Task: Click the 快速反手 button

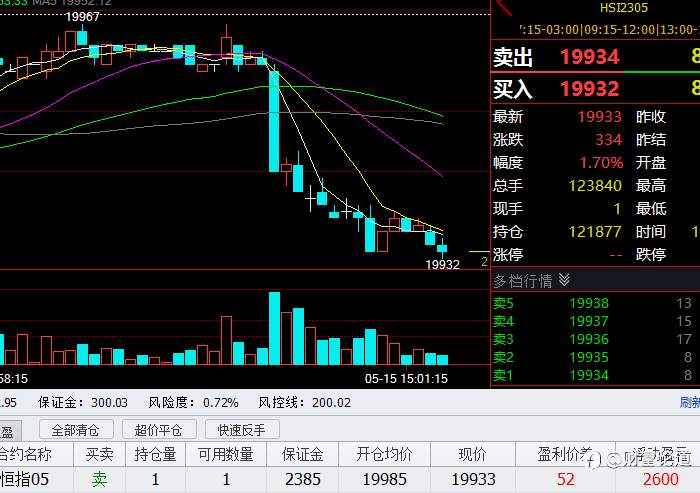Action: (x=242, y=430)
